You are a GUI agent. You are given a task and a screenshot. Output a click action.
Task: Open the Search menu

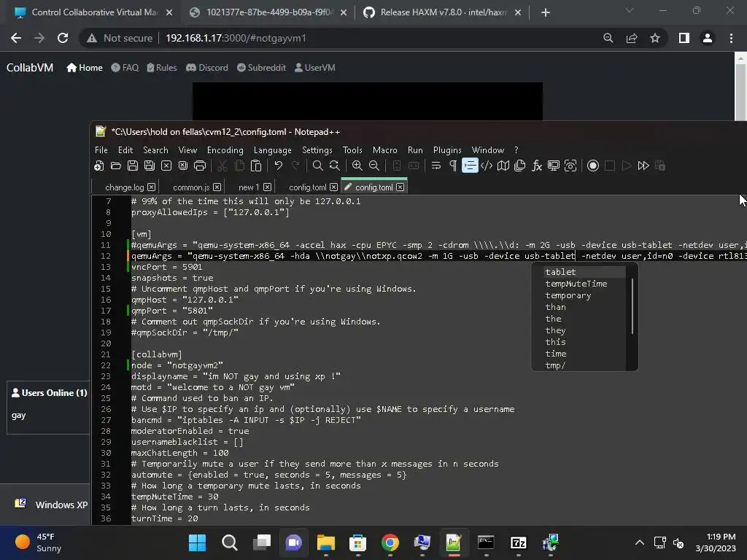point(155,150)
